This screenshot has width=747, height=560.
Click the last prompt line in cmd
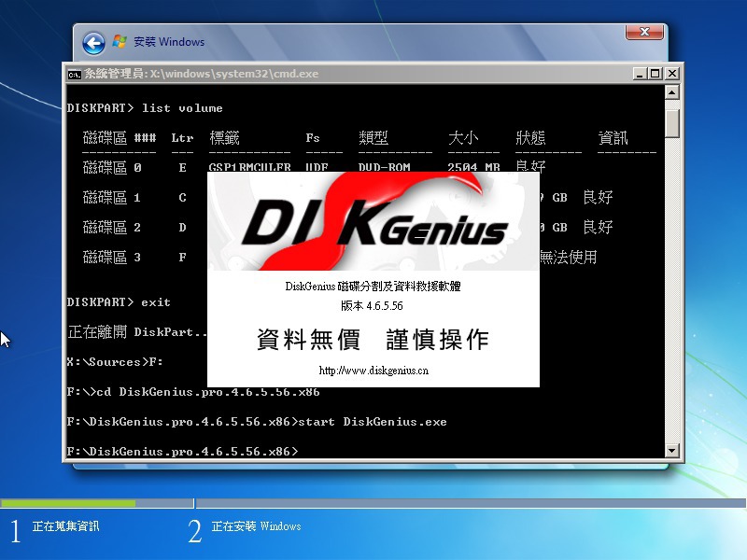click(x=182, y=451)
